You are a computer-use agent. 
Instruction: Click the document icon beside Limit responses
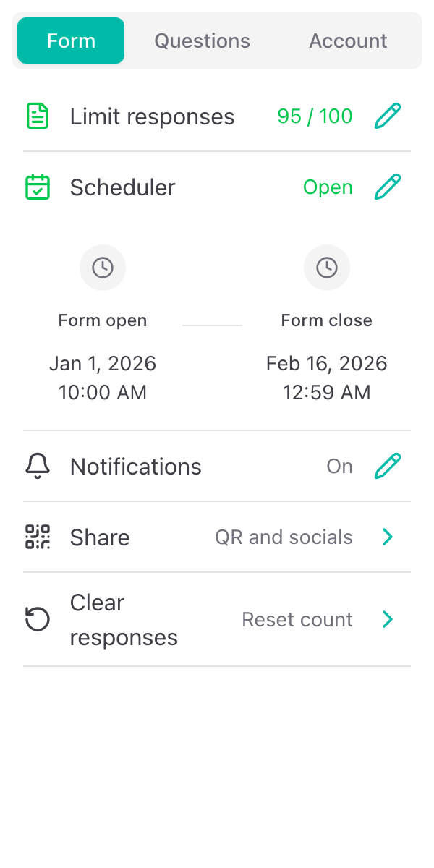click(37, 116)
